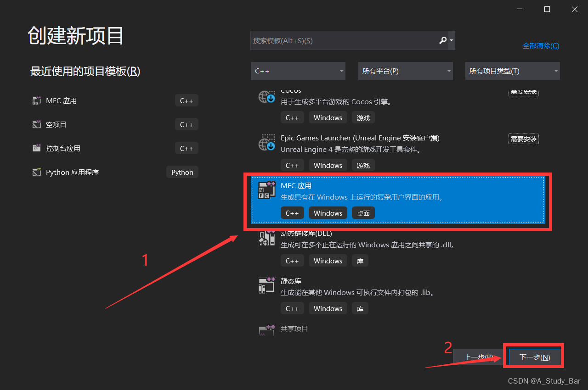Click 游戏 tag on Epic Games template
This screenshot has width=588, height=390.
click(363, 165)
